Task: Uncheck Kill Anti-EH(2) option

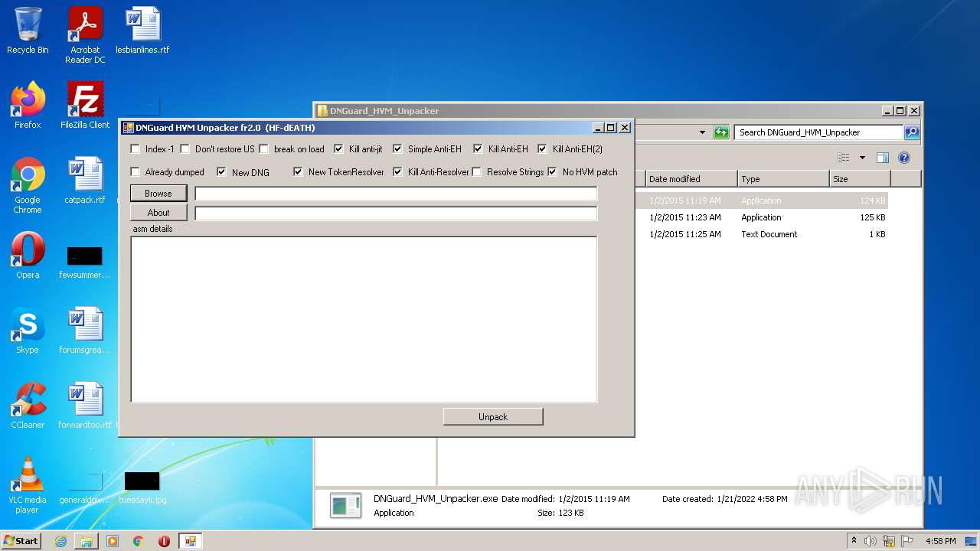Action: click(x=542, y=149)
